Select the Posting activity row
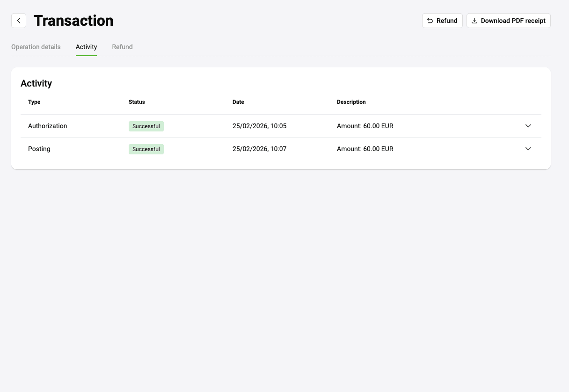Screen dimensions: 569x392 (281, 149)
